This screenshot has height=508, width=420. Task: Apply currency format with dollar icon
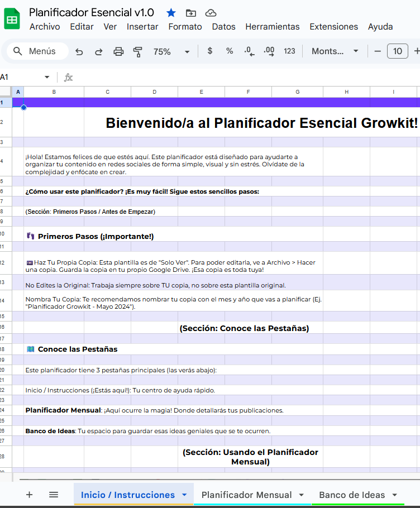coord(210,51)
